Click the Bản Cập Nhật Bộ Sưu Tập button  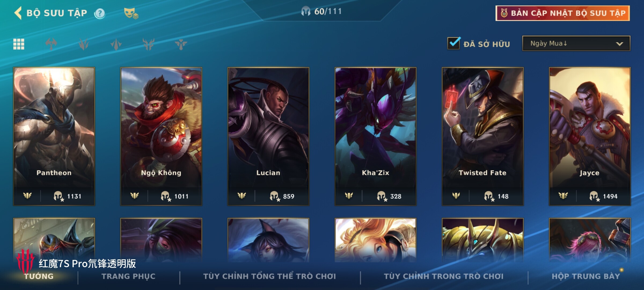coord(563,13)
